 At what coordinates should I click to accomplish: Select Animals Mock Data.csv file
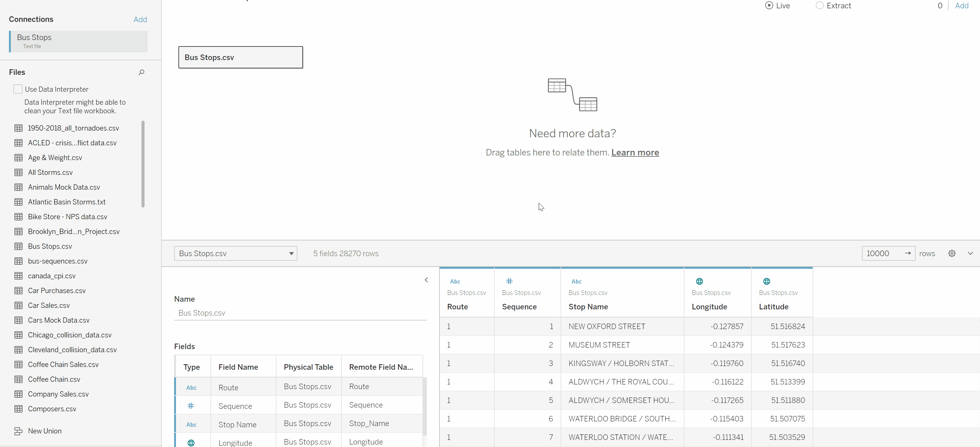(x=64, y=187)
